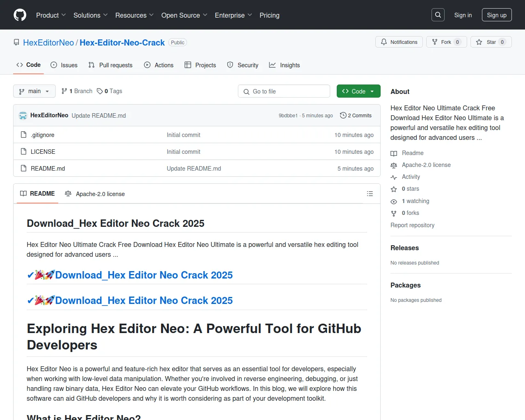Image resolution: width=525 pixels, height=420 pixels.
Task: Click the repository icon before HexEditorNeo
Action: (16, 42)
